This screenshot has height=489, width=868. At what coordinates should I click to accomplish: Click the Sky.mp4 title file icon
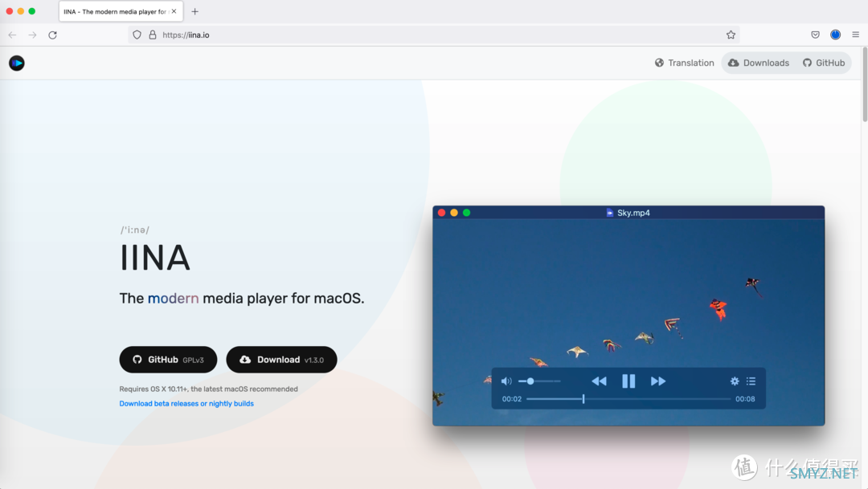click(609, 213)
